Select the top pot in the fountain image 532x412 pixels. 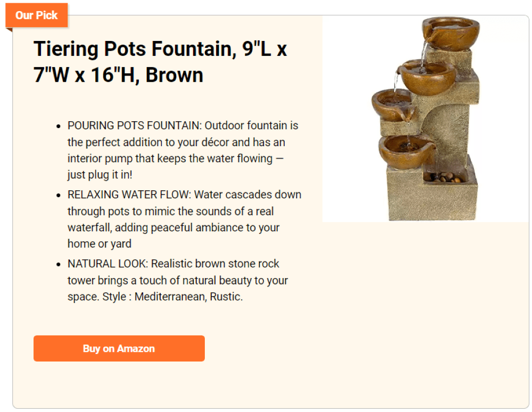click(451, 34)
